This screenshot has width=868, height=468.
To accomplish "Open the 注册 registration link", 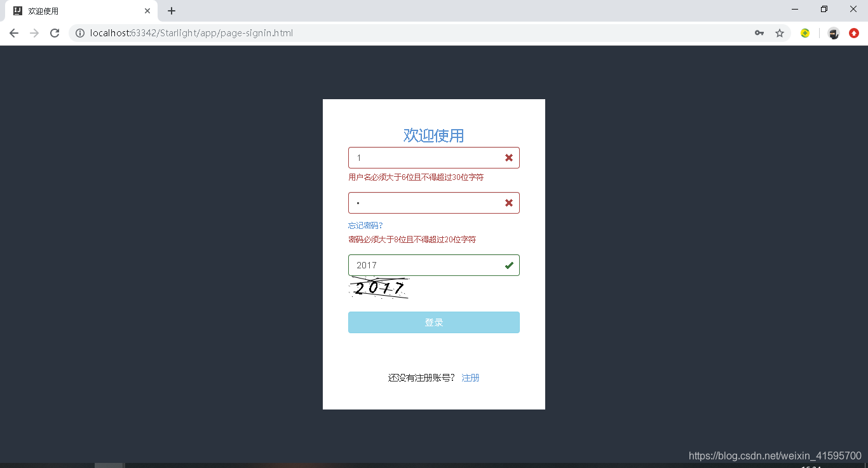I will click(470, 377).
